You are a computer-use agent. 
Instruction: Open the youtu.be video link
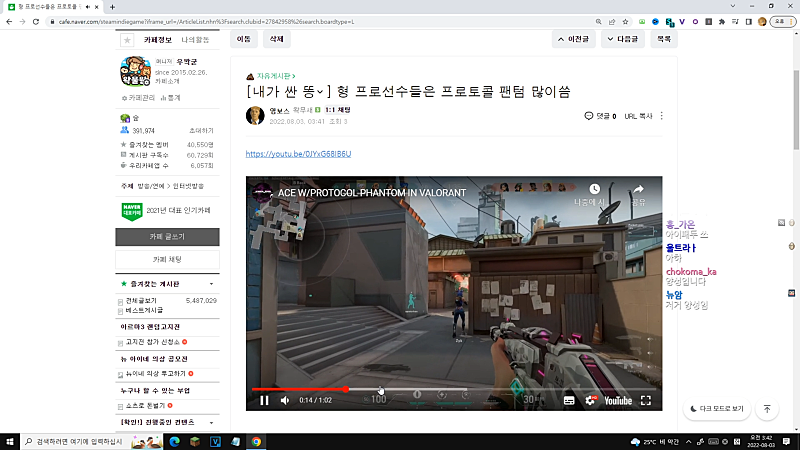(298, 154)
